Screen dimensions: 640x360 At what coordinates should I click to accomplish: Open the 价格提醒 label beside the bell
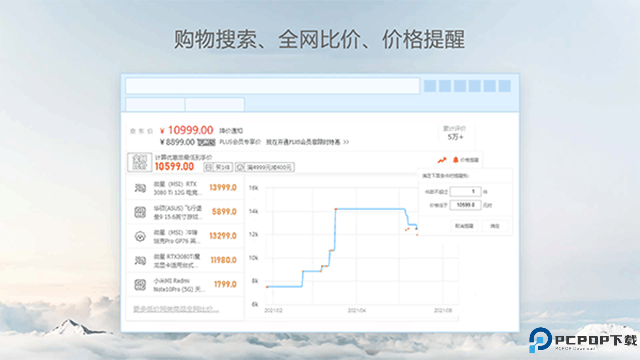pos(469,160)
